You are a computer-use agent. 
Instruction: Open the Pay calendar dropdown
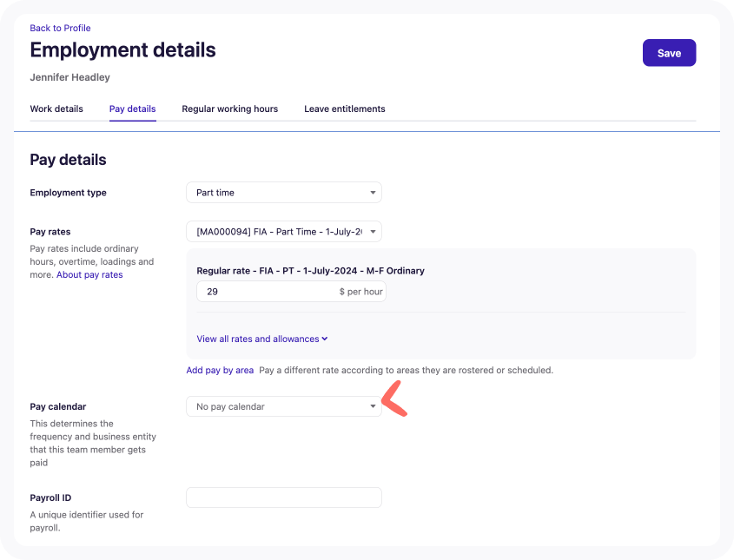(x=284, y=406)
